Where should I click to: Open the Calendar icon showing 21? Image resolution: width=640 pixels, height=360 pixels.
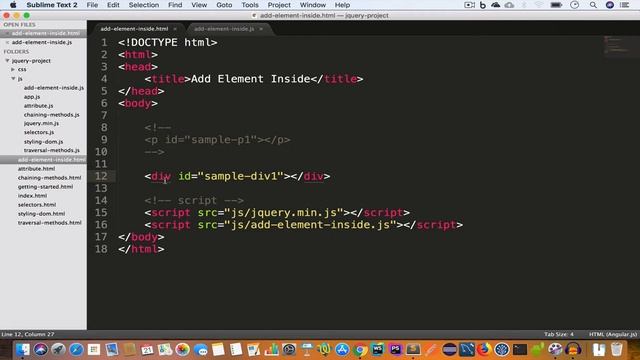click(x=147, y=350)
